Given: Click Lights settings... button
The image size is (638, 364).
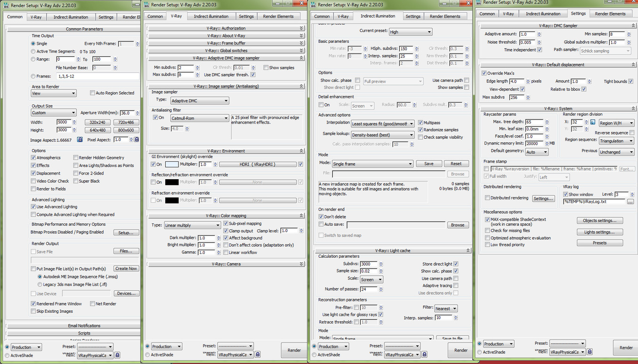Looking at the screenshot, I should click(x=599, y=232).
